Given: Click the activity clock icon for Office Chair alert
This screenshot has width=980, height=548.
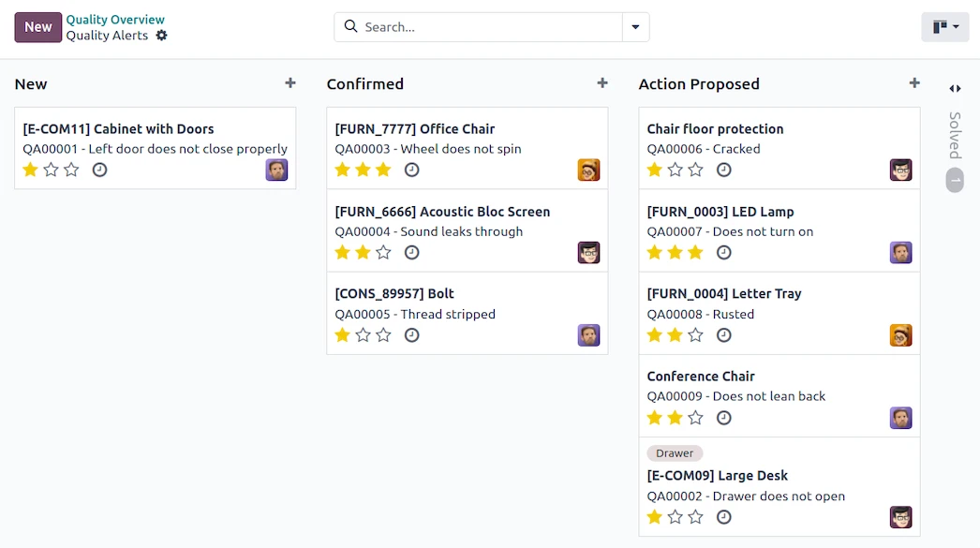Looking at the screenshot, I should (411, 170).
